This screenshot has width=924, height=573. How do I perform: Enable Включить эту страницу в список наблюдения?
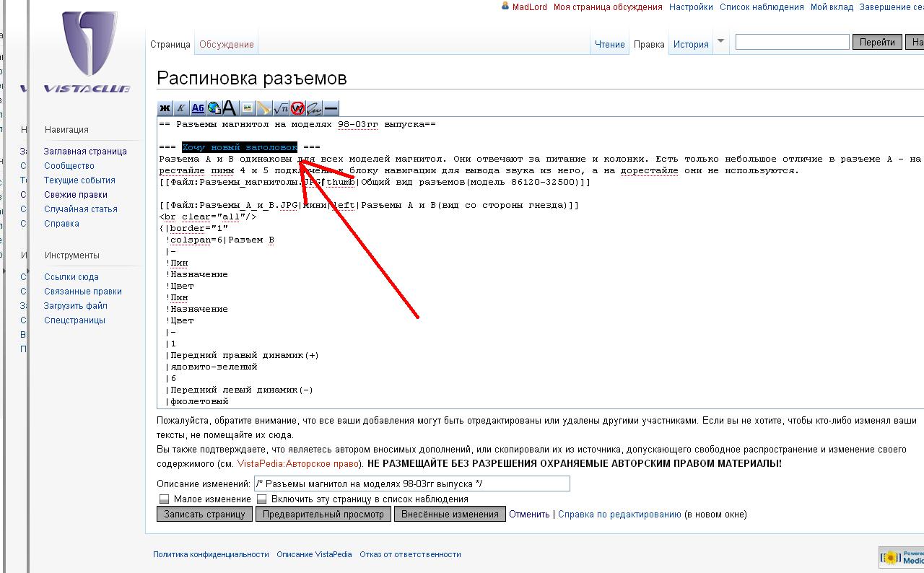click(262, 499)
